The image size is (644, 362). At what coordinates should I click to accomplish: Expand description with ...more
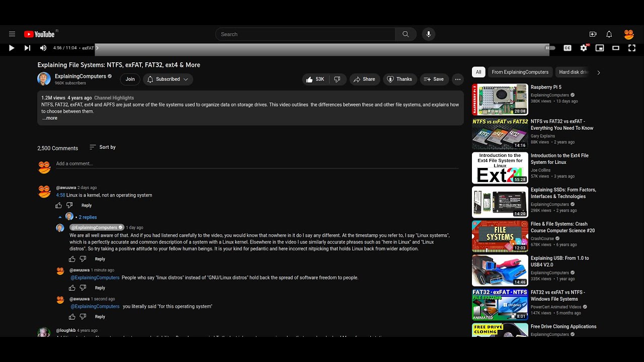pyautogui.click(x=50, y=118)
